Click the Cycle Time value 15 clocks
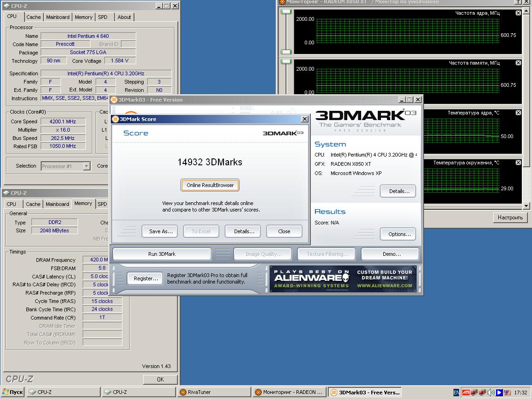 coord(102,301)
